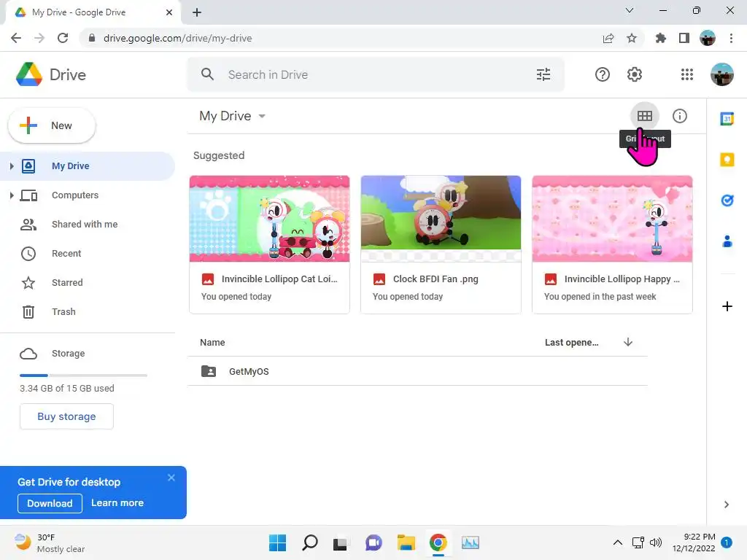Open Google Contacts side panel

pos(727,241)
